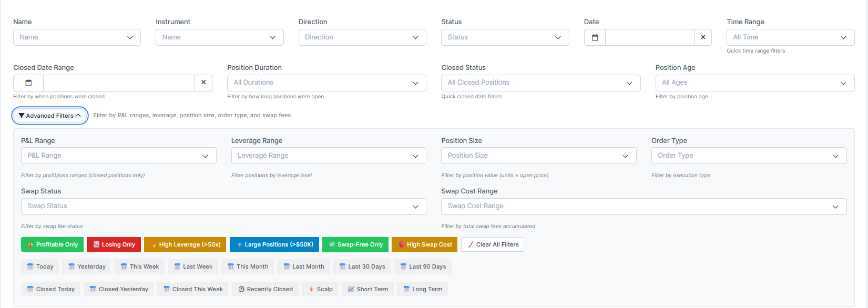Screen dimensions: 868x308
Task: Select the Scalp duration preset
Action: click(x=320, y=289)
